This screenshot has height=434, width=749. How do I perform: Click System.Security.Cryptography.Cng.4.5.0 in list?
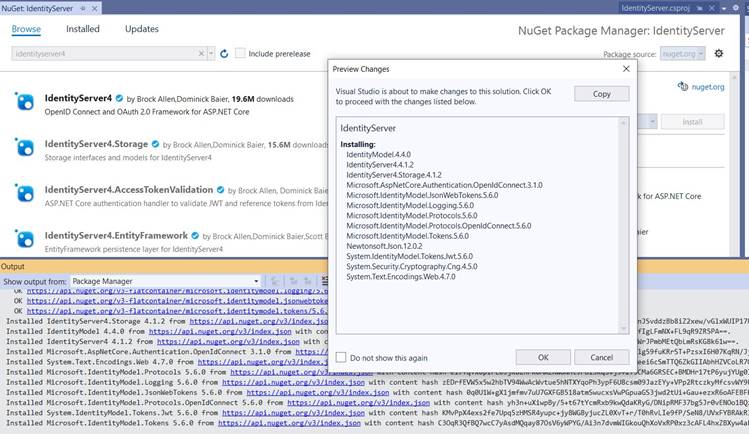(x=412, y=266)
